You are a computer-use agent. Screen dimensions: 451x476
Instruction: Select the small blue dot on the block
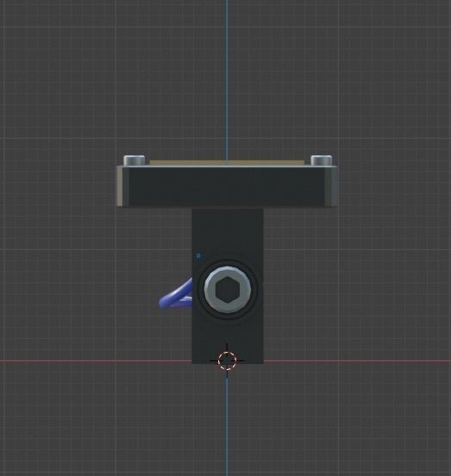click(198, 256)
